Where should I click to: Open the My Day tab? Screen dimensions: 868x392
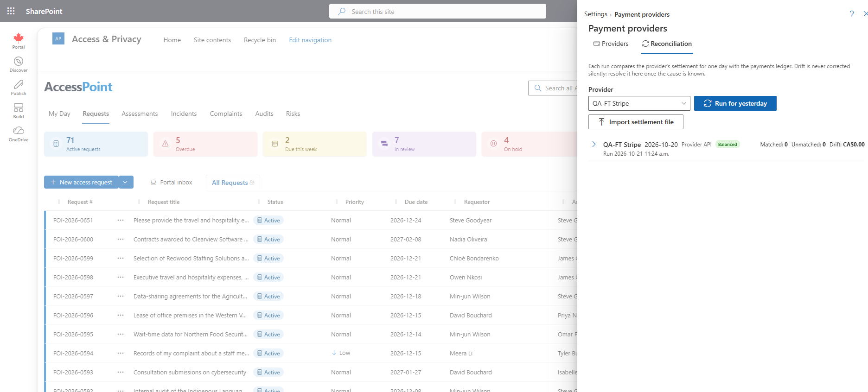tap(59, 114)
